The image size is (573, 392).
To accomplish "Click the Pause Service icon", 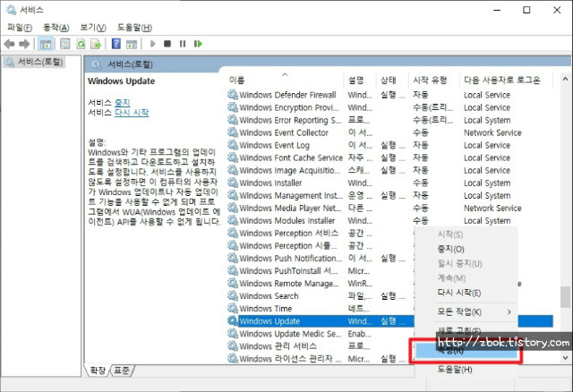I will pos(183,44).
